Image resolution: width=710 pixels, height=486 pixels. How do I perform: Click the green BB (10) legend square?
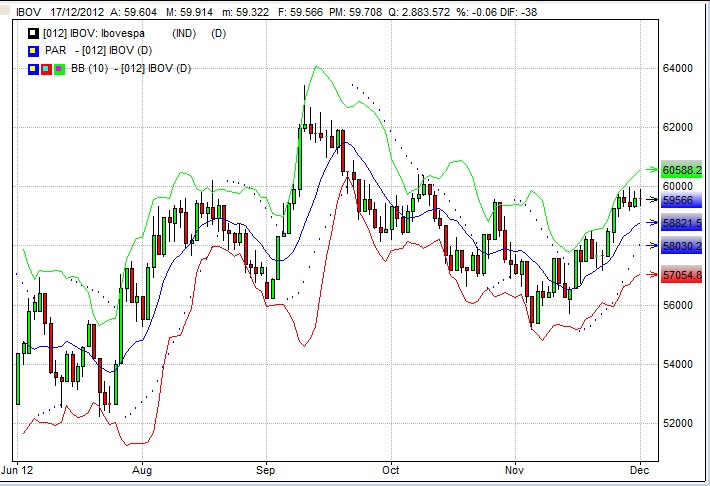(58, 68)
